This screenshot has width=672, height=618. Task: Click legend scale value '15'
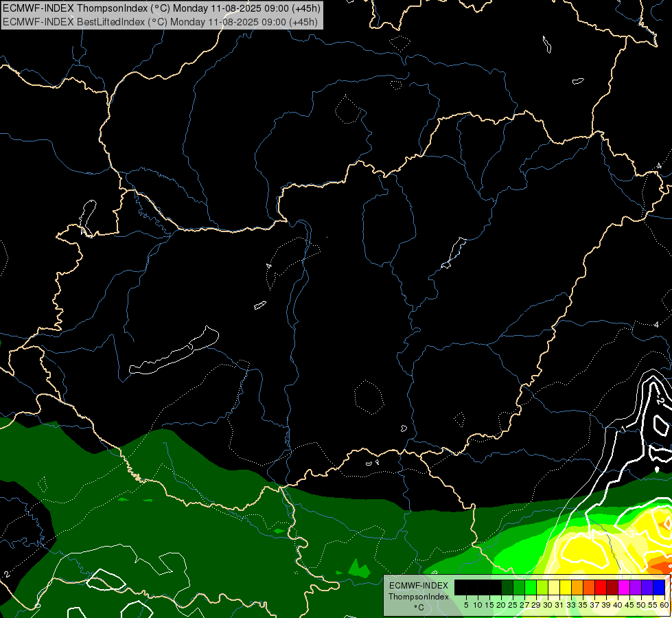pos(489,605)
